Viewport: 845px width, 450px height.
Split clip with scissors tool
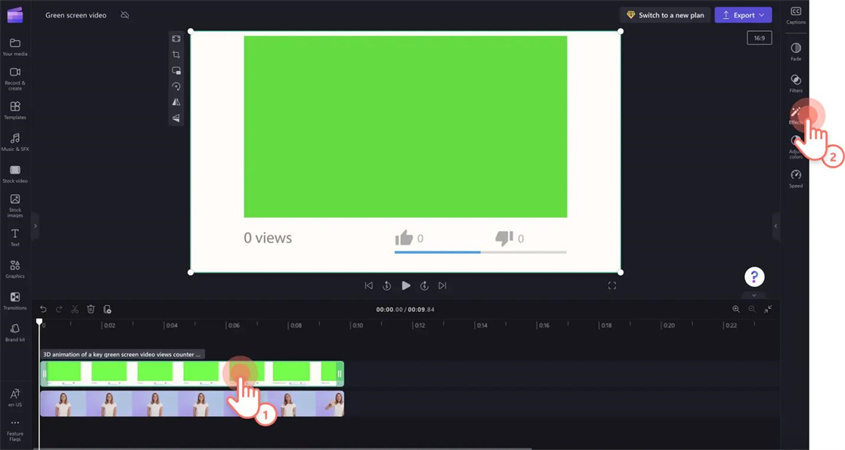[75, 309]
